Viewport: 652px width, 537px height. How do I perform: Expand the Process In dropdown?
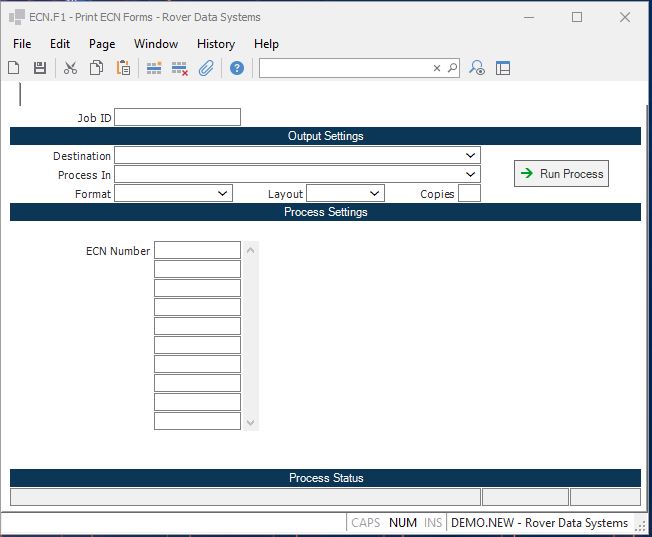coord(470,175)
